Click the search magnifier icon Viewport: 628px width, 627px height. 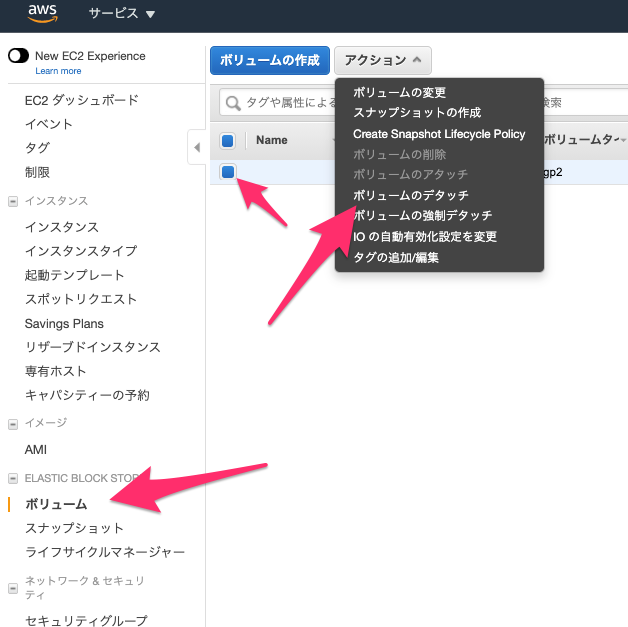[233, 103]
